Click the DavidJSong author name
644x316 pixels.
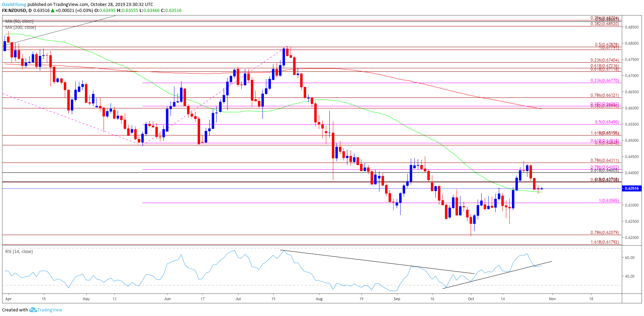pyautogui.click(x=14, y=5)
